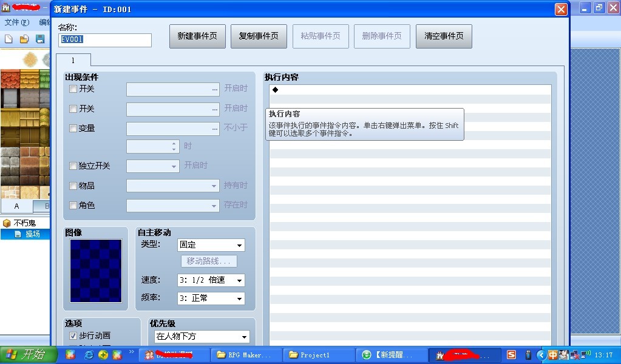
Task: Open the 角色 dropdown list
Action: [172, 205]
